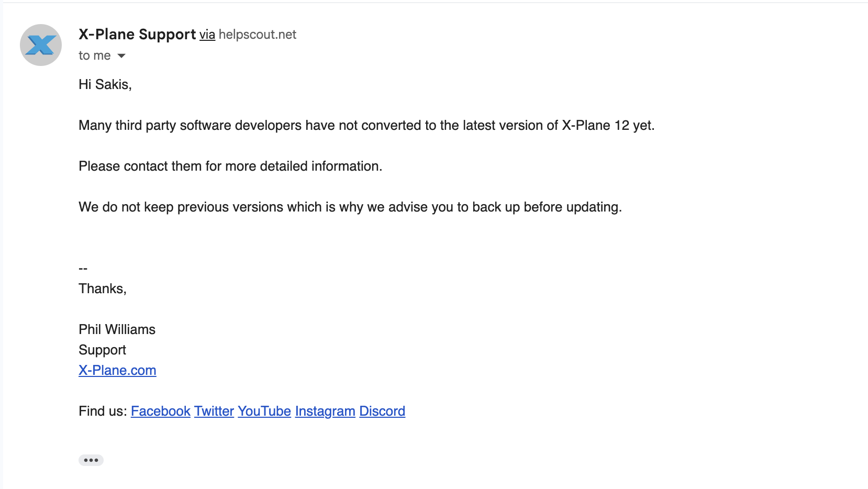Click the sentence about third party developers
Screen dimensions: 868x489
click(x=366, y=125)
